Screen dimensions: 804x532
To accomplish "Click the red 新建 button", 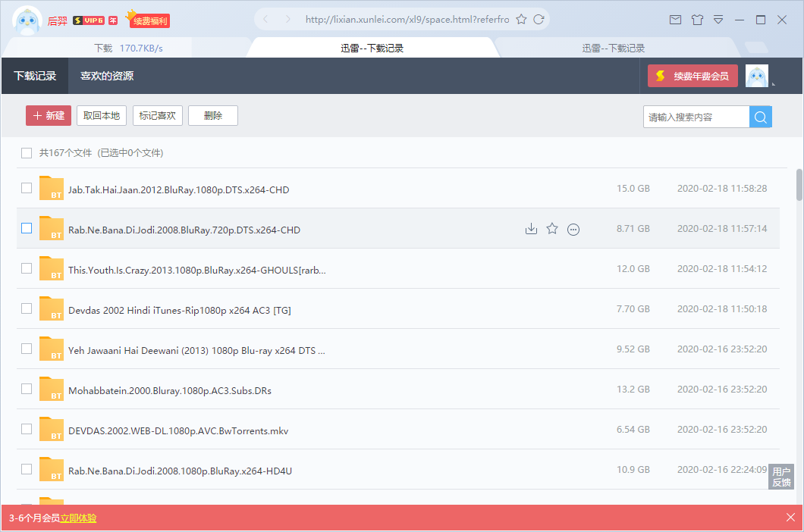I will click(49, 115).
